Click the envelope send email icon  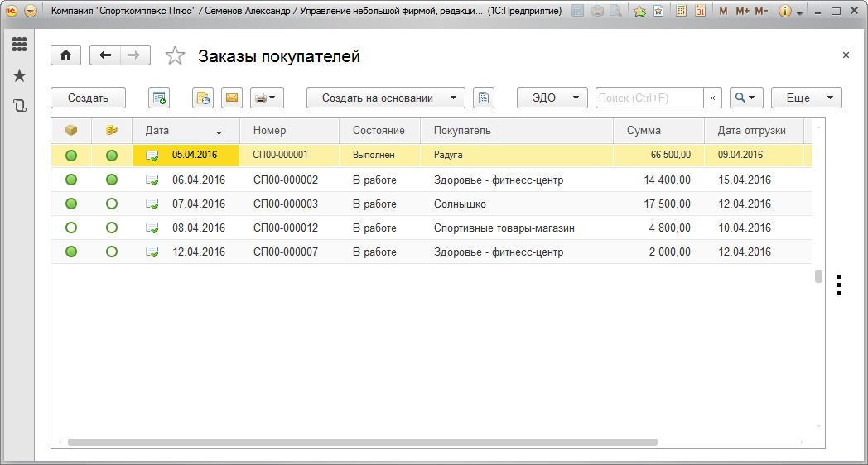click(232, 98)
